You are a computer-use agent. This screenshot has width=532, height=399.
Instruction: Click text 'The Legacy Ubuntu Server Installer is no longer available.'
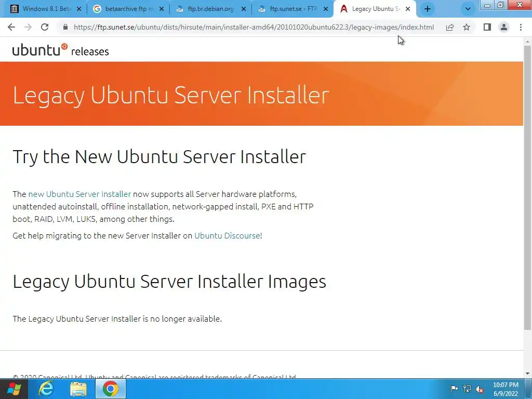click(x=117, y=319)
